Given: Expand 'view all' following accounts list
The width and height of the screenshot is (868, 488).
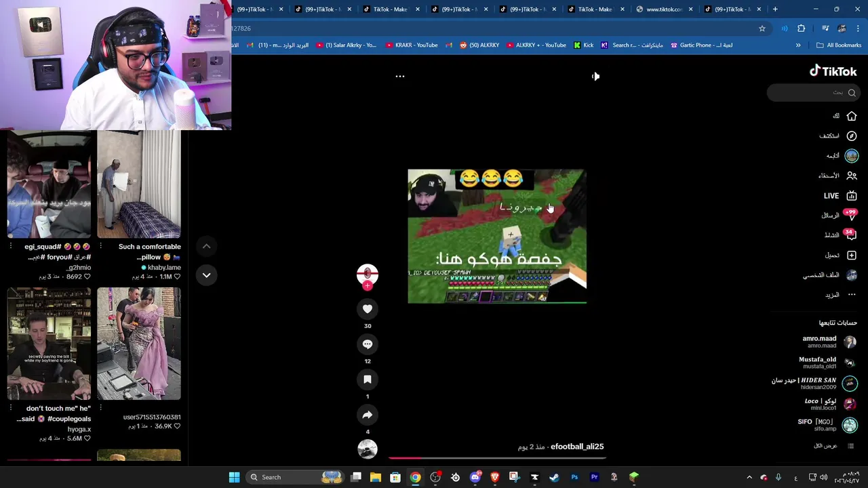Looking at the screenshot, I should [x=834, y=446].
